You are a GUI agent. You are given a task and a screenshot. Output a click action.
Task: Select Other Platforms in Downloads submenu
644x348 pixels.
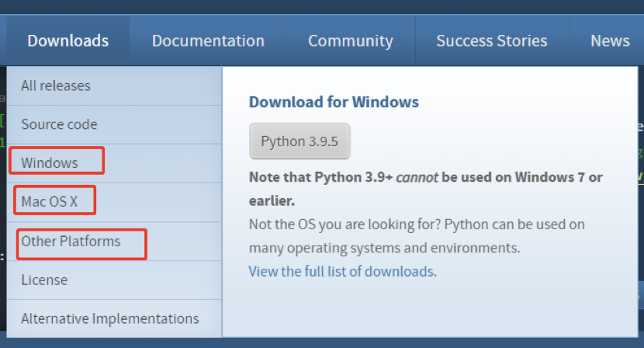(114, 241)
